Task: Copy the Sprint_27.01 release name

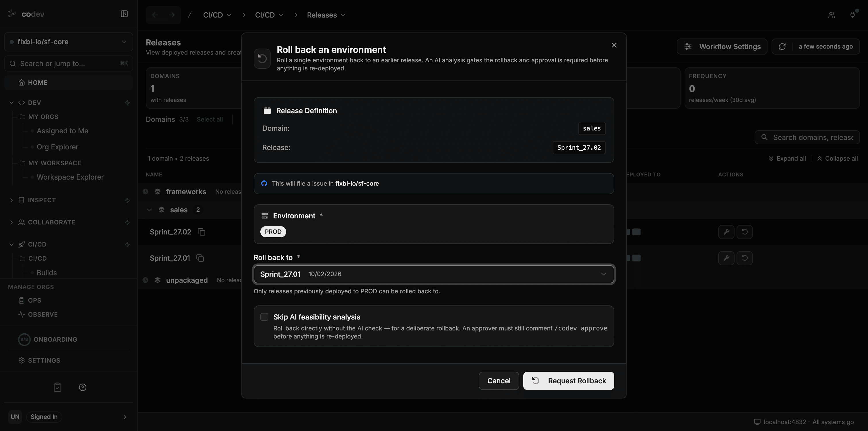Action: point(200,258)
